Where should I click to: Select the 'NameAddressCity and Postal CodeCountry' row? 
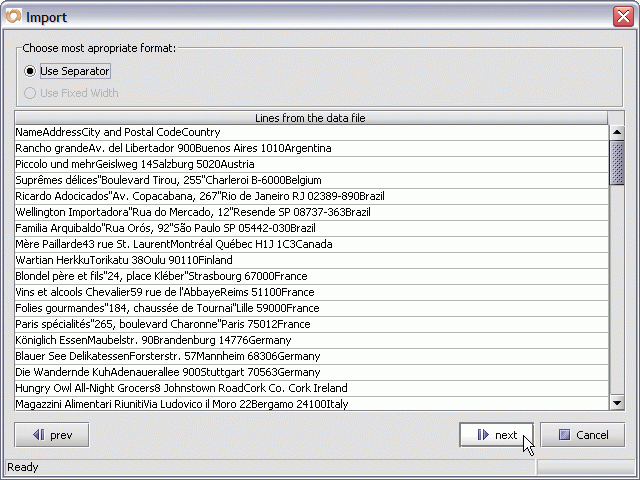(x=311, y=132)
